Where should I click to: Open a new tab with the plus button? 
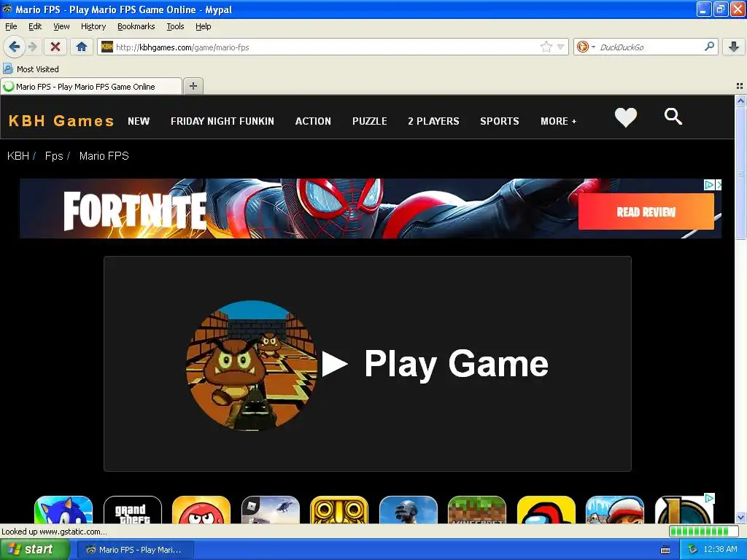[x=193, y=86]
